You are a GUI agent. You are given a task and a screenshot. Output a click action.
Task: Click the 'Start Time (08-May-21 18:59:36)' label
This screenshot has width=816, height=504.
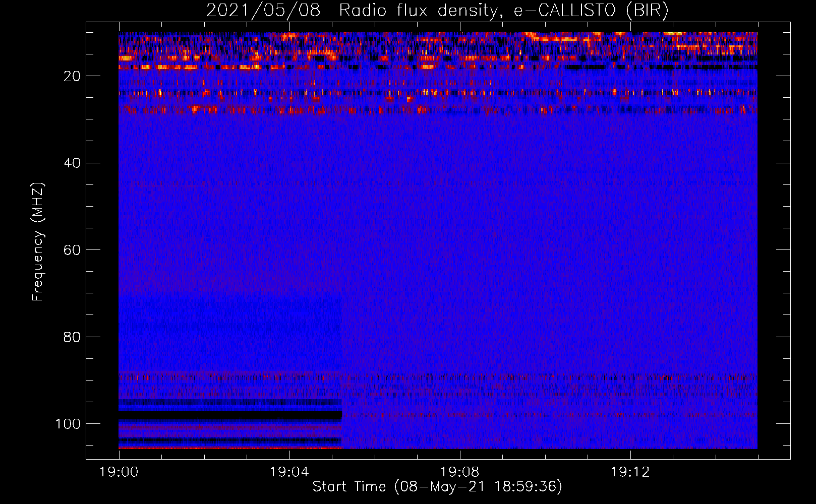[x=437, y=486]
